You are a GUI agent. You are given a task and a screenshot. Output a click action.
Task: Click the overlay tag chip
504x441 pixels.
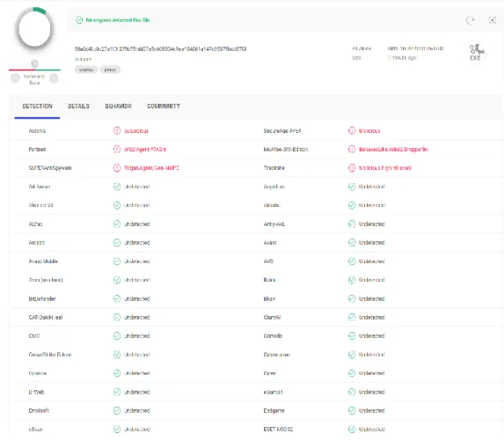coord(86,70)
